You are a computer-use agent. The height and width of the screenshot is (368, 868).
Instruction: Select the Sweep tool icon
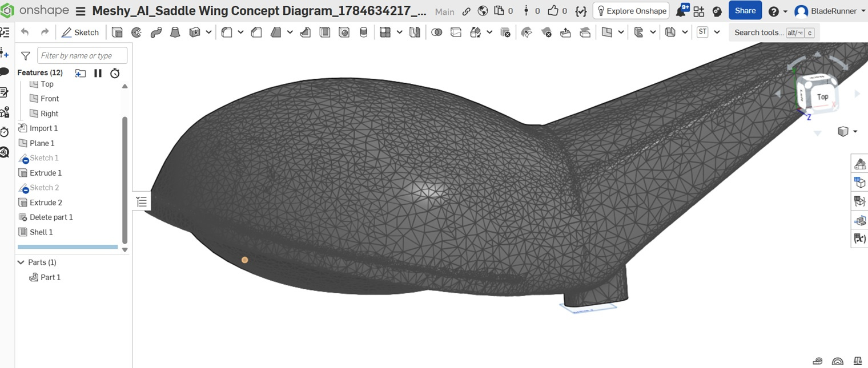[x=156, y=33]
